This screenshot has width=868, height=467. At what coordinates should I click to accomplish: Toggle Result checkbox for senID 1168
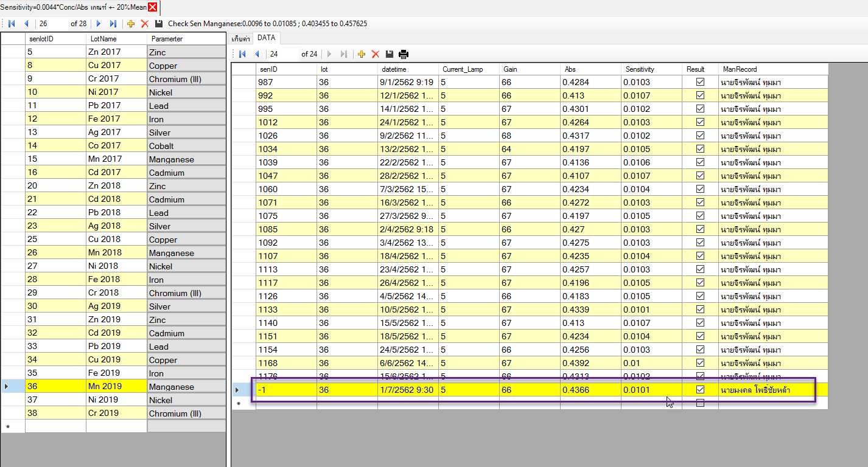(x=700, y=363)
